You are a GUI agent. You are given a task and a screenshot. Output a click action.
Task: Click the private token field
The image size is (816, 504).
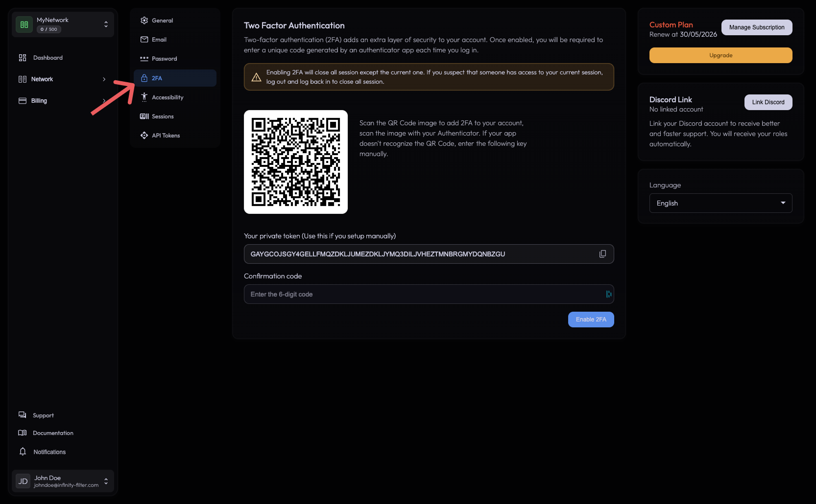[429, 254]
